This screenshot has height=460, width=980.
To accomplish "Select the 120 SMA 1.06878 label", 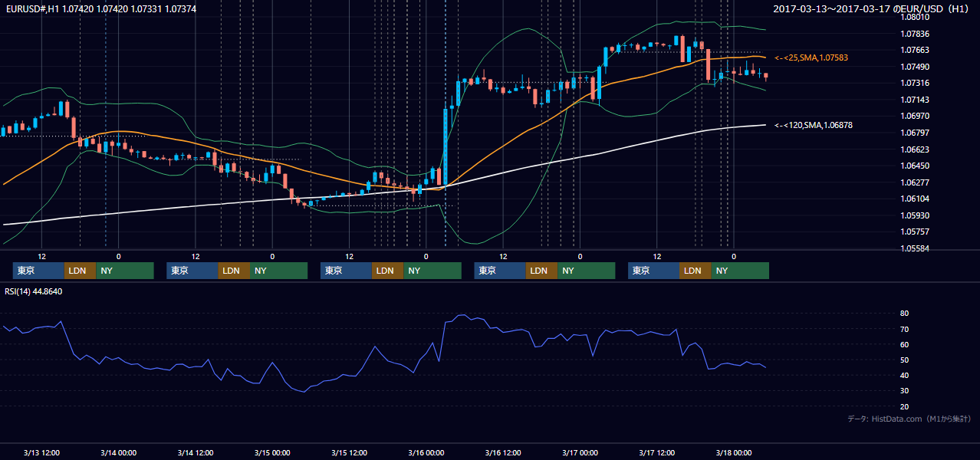I will point(814,125).
